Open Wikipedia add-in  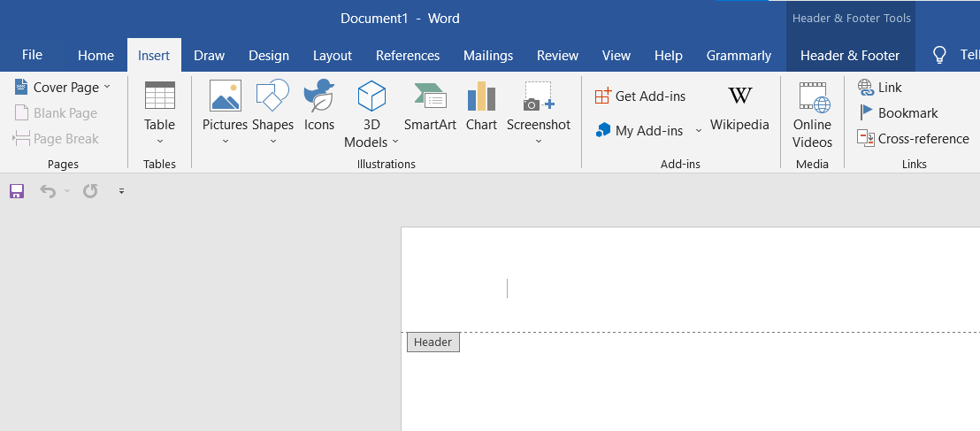point(739,108)
